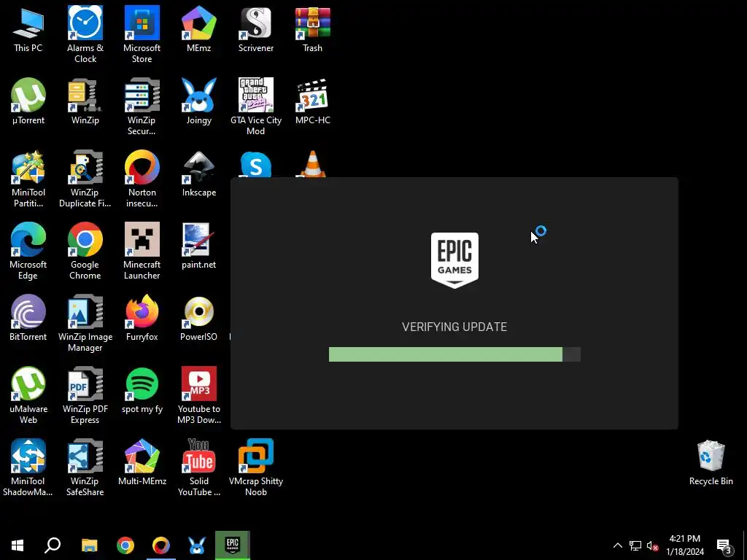Select WinZip Image Manager icon
The width and height of the screenshot is (747, 560).
click(85, 323)
